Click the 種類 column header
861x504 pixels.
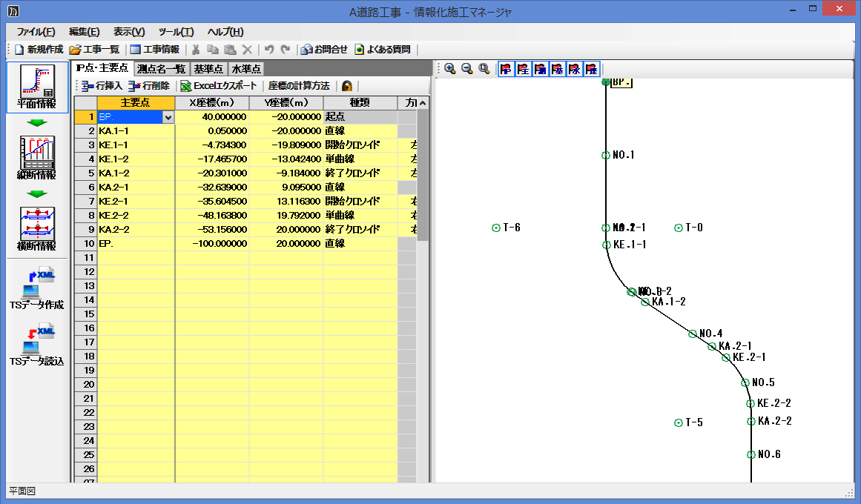tap(360, 103)
